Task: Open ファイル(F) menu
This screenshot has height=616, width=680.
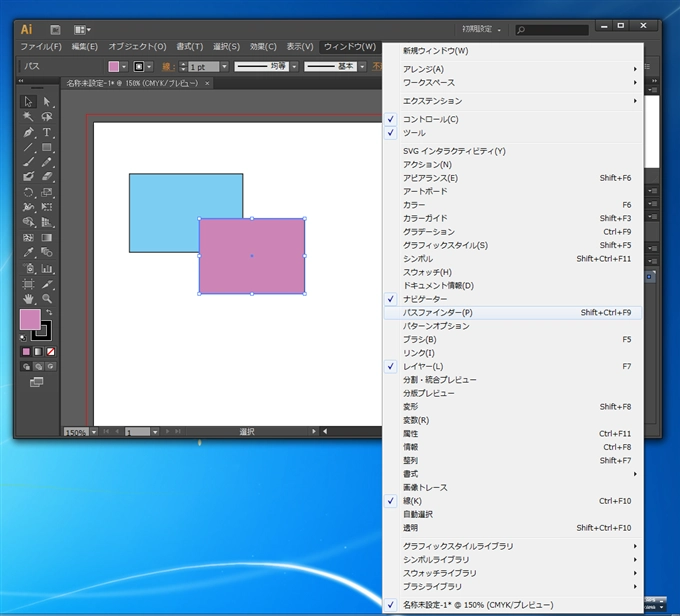Action: [41, 46]
